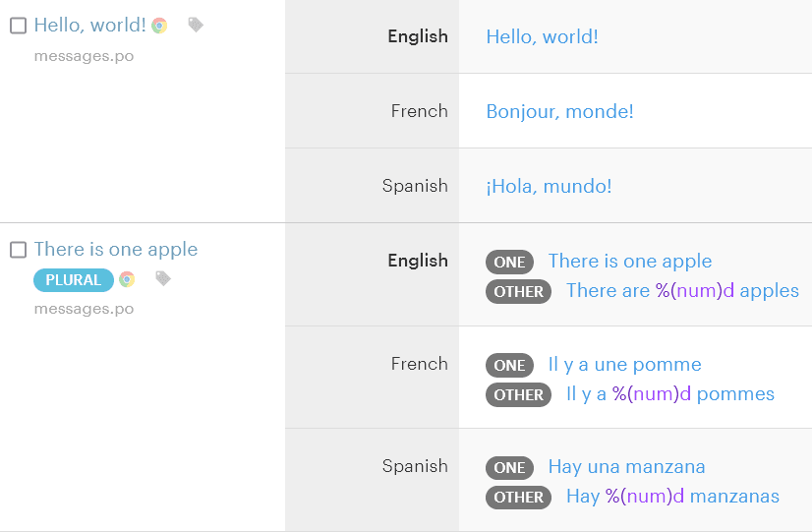Open the "There is one apple" key name

(116, 250)
